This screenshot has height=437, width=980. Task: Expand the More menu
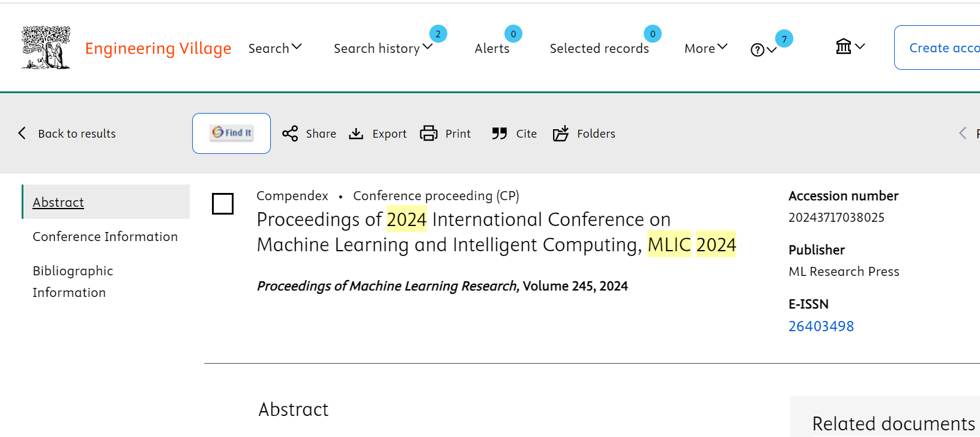point(706,48)
